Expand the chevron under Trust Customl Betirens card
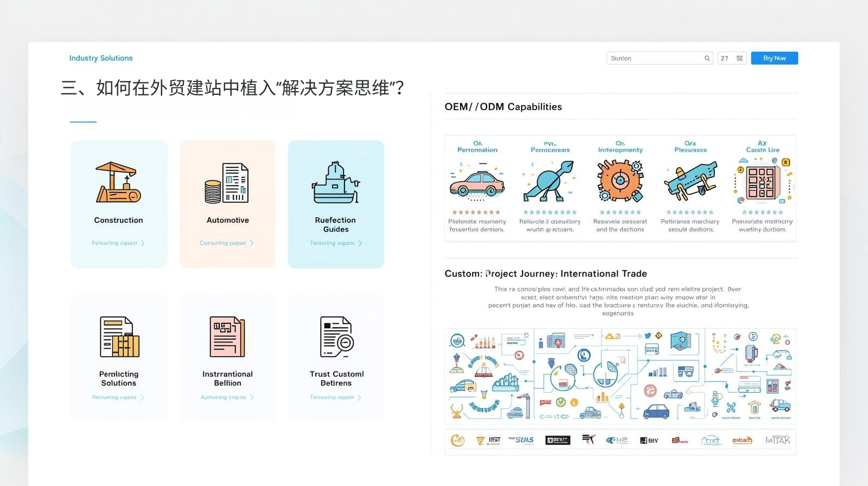The width and height of the screenshot is (868, 486). click(359, 398)
